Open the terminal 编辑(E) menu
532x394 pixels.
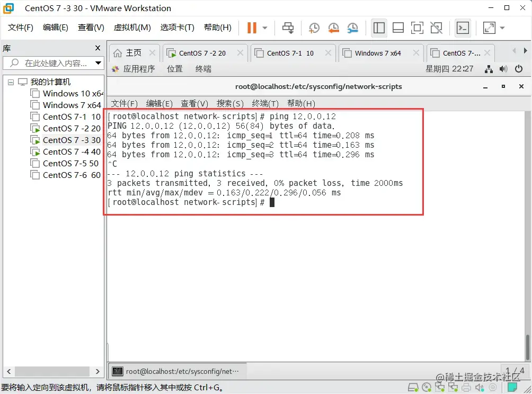(x=159, y=103)
